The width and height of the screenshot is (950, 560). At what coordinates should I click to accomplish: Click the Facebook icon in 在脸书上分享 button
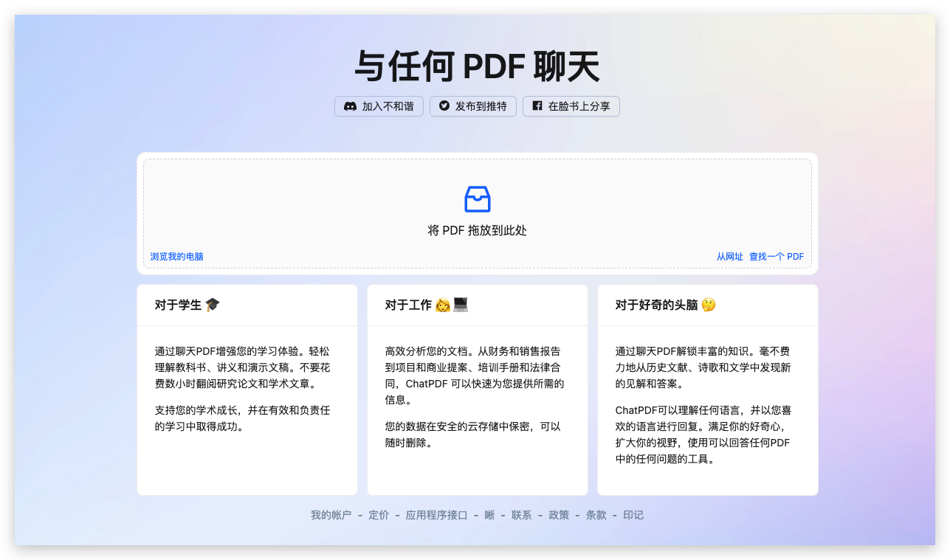pos(537,106)
